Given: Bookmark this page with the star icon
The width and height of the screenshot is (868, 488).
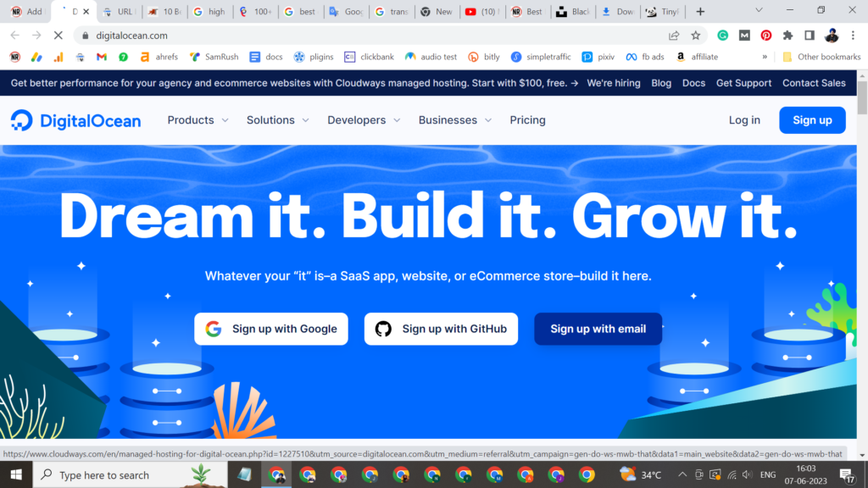Looking at the screenshot, I should [x=696, y=36].
